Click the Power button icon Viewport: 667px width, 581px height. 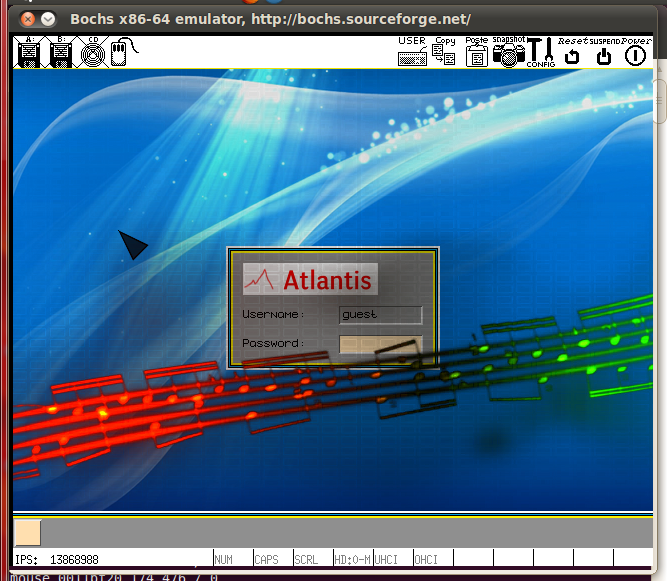click(x=636, y=52)
